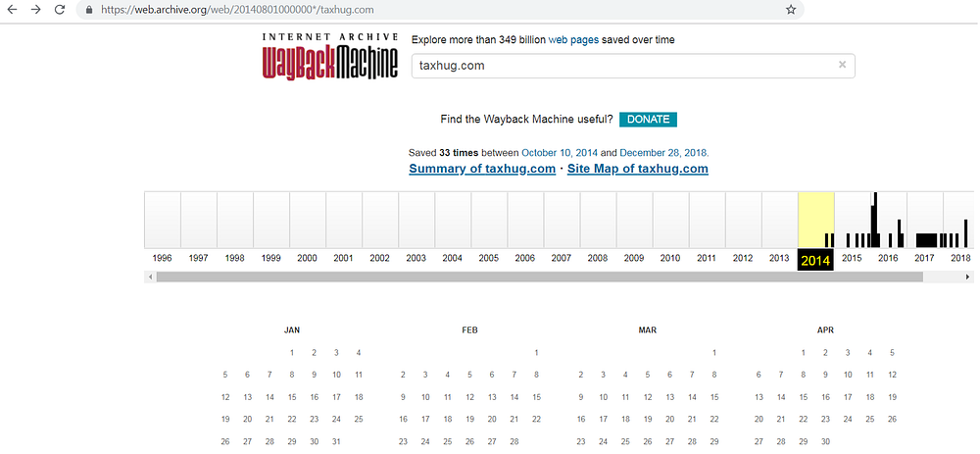980x454 pixels.
Task: Select year 2005 on timeline
Action: coord(488,258)
